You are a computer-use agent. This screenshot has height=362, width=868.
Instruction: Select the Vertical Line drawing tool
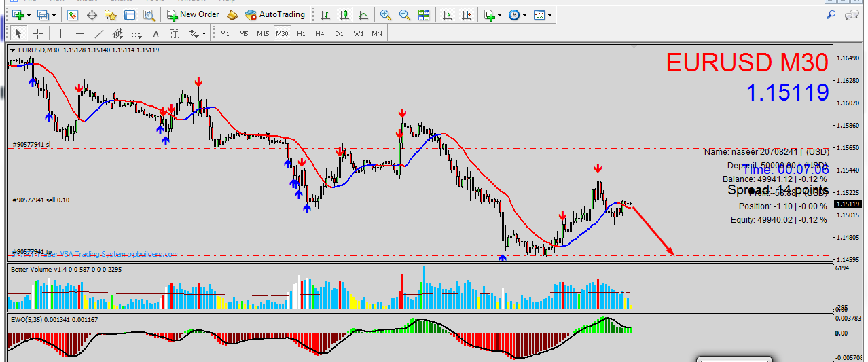pyautogui.click(x=60, y=33)
